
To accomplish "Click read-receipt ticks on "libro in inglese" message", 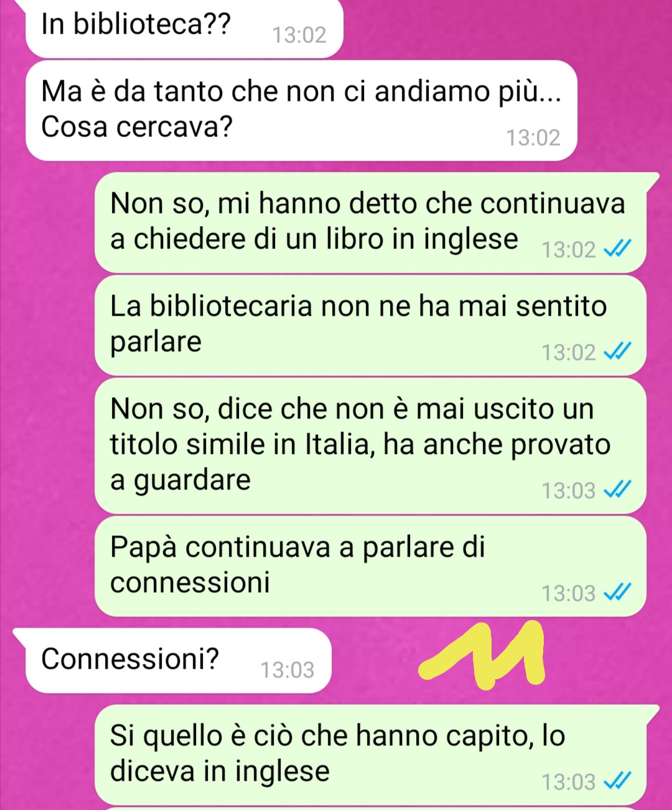I will (x=618, y=249).
